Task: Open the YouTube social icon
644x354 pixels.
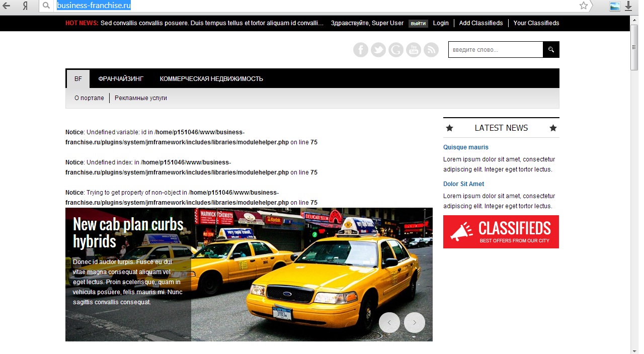Action: [414, 50]
